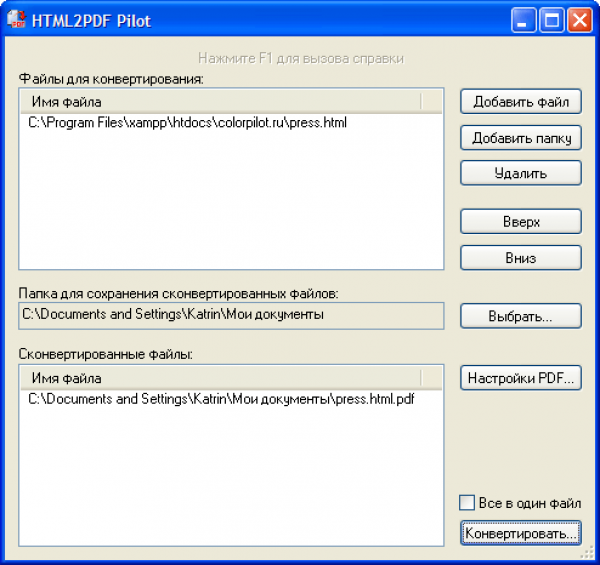600x565 pixels.
Task: Minimize the HTML2PDF Pilot window
Action: point(523,20)
